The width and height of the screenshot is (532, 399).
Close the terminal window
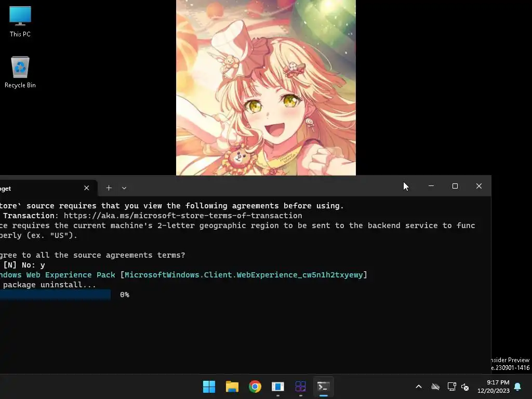478,186
